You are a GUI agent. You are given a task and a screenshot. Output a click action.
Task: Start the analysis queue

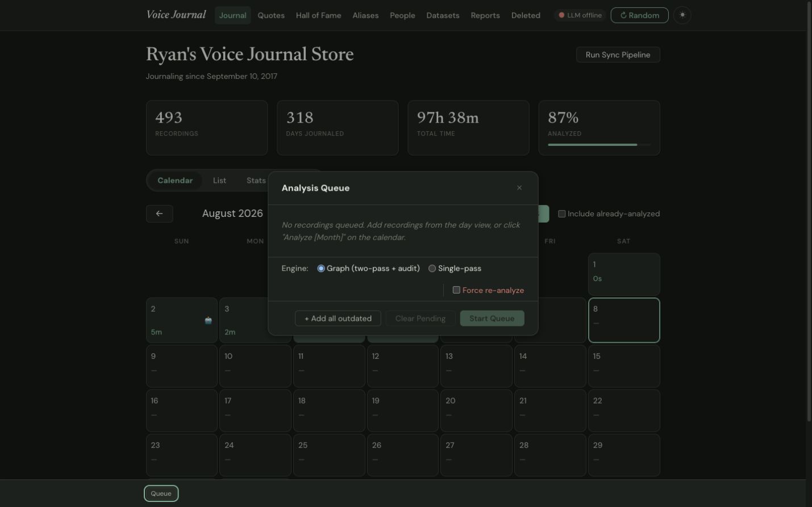492,319
